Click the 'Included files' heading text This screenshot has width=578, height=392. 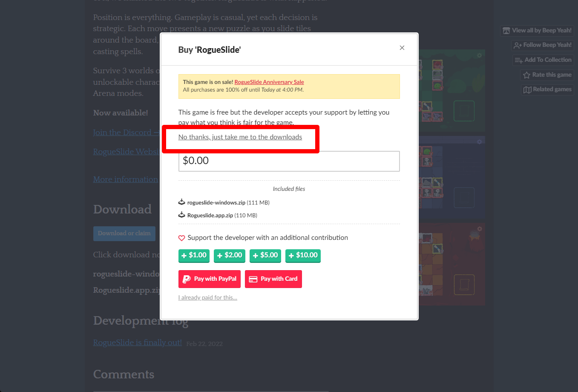[x=289, y=189]
